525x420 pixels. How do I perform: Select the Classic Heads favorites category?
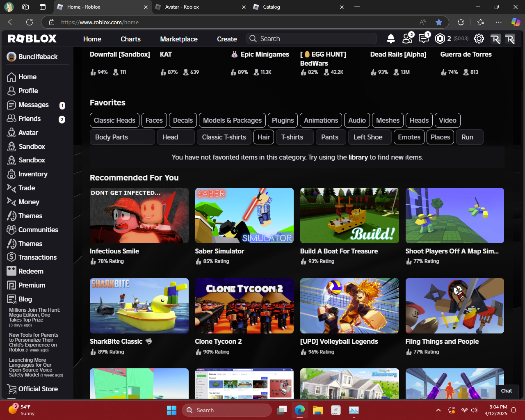click(114, 120)
